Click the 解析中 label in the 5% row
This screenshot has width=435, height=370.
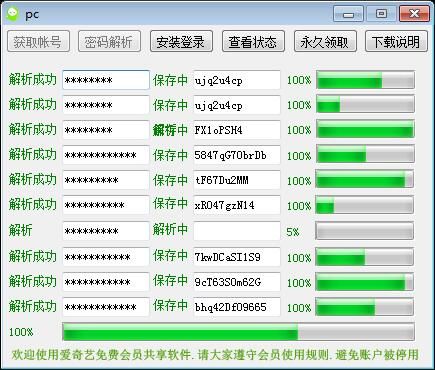click(170, 229)
